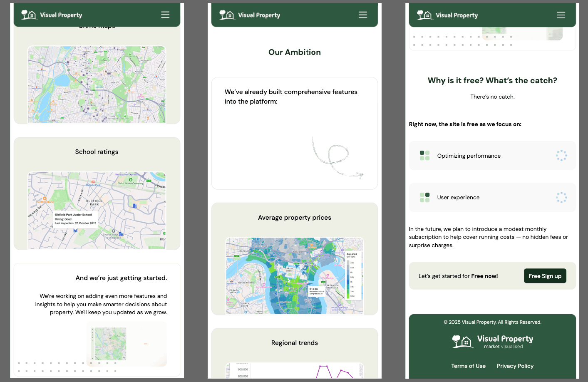The image size is (588, 382).
Task: Click the 'Regional trends' card title
Action: click(x=295, y=343)
